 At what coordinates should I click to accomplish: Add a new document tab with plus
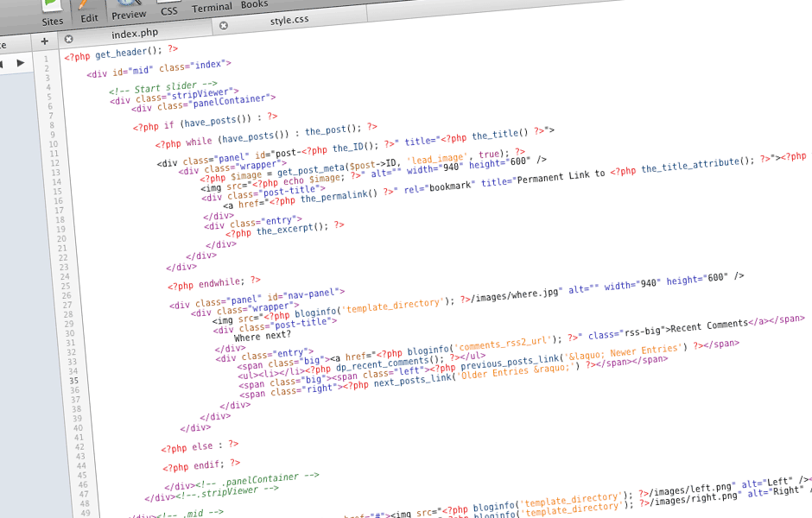coord(45,41)
